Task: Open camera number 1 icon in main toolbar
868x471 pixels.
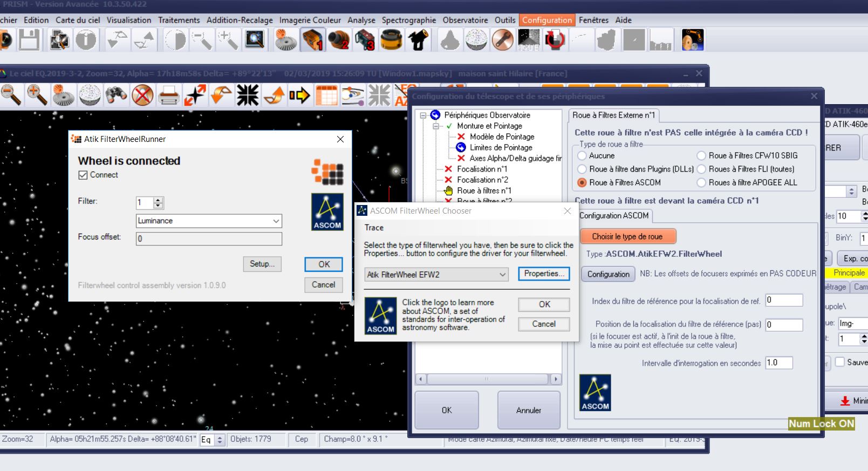Action: tap(313, 40)
